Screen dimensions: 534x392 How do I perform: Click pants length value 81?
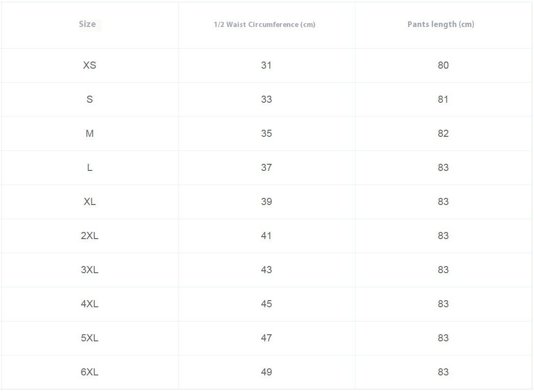click(x=443, y=99)
